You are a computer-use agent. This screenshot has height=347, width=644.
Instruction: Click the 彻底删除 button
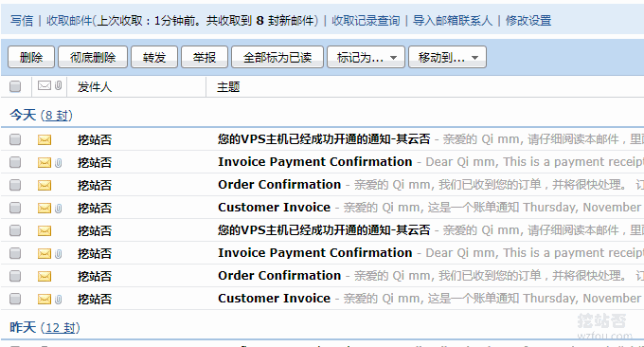pos(93,57)
